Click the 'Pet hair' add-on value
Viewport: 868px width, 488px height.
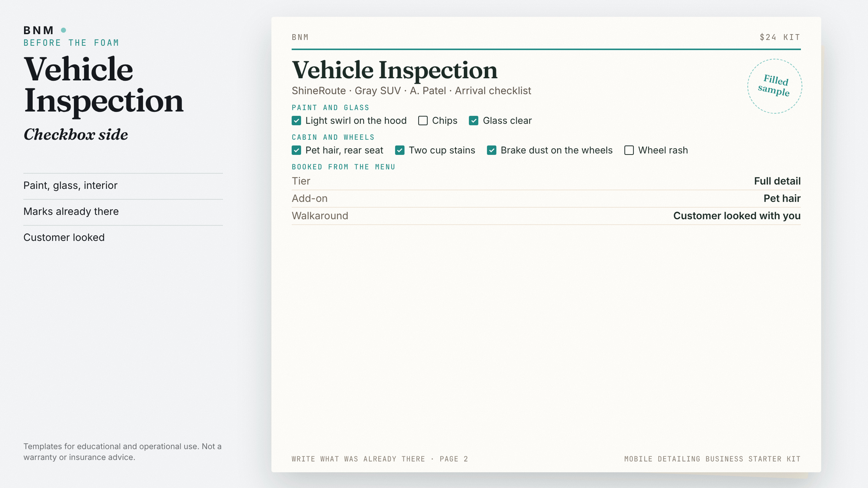coord(782,198)
